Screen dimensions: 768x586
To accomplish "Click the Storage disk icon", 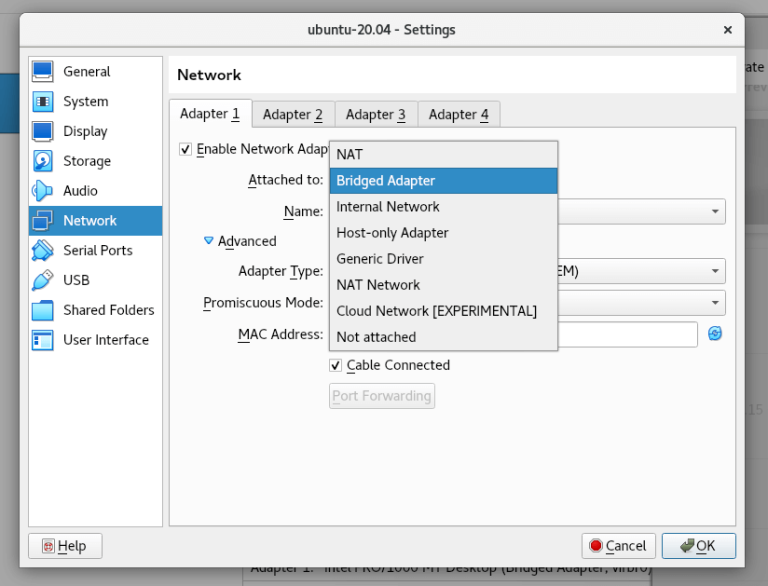I will point(43,161).
